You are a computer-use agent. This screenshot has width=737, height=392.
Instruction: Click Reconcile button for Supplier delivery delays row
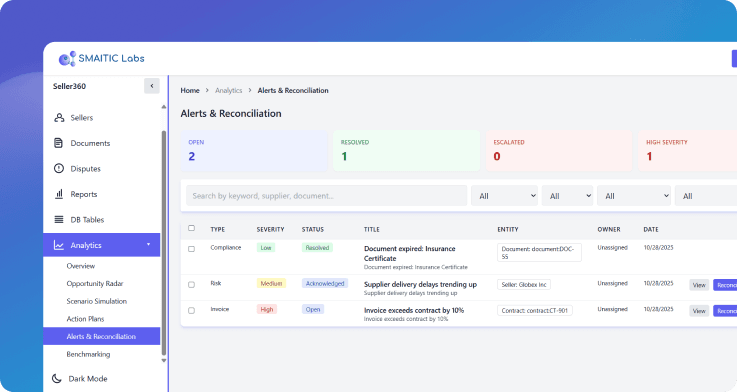coord(725,285)
